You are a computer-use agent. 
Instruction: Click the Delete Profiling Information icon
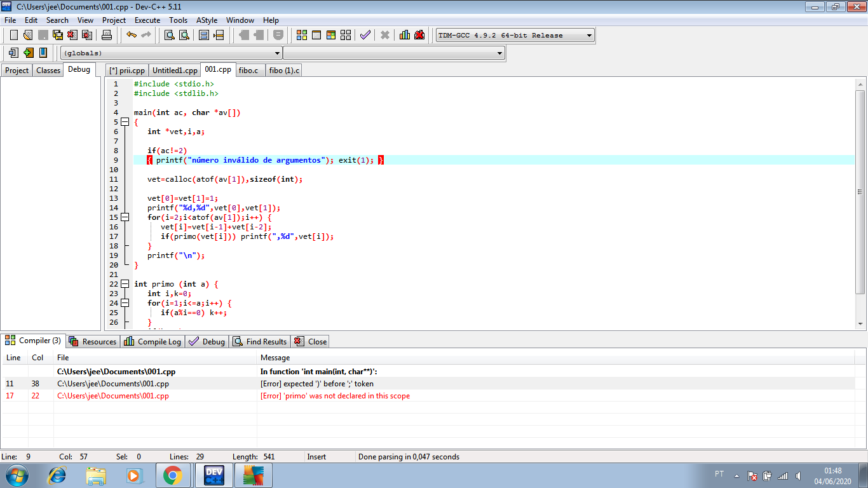coord(419,35)
